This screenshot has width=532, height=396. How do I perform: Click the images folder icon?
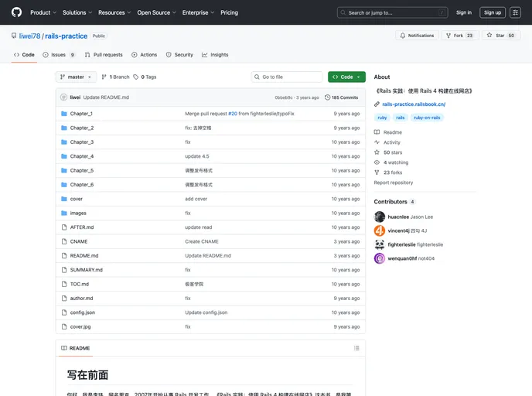pyautogui.click(x=63, y=213)
